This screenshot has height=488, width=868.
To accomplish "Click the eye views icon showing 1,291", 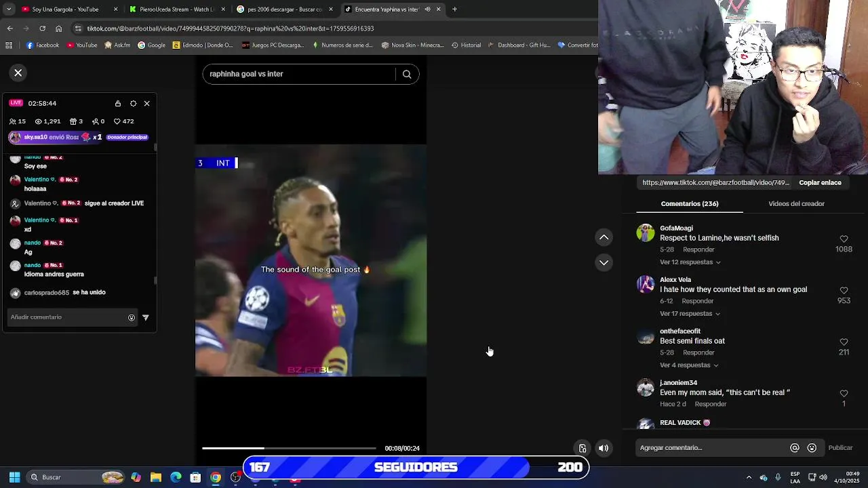I will point(39,121).
